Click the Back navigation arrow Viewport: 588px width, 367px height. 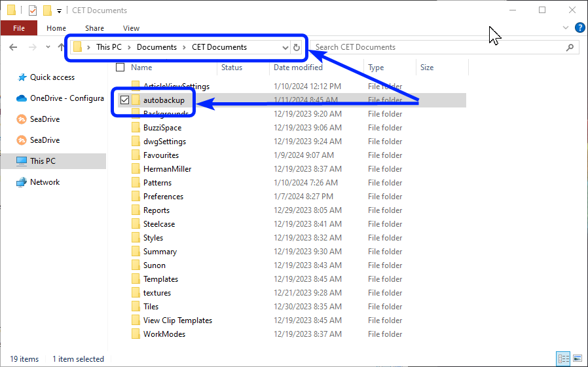click(13, 47)
